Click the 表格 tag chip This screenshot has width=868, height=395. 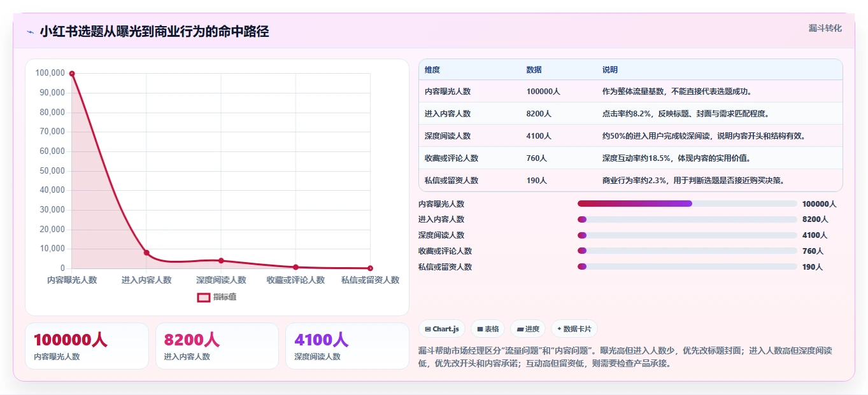coord(488,329)
